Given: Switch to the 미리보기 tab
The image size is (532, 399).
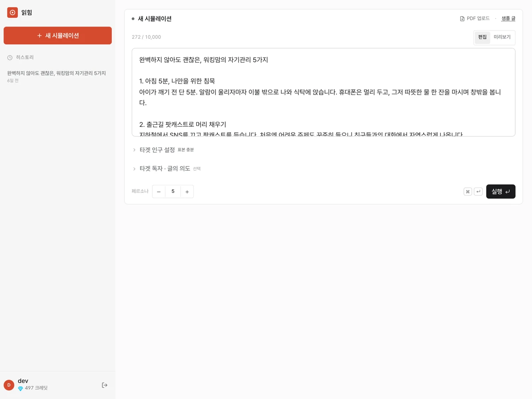Looking at the screenshot, I should pos(502,37).
